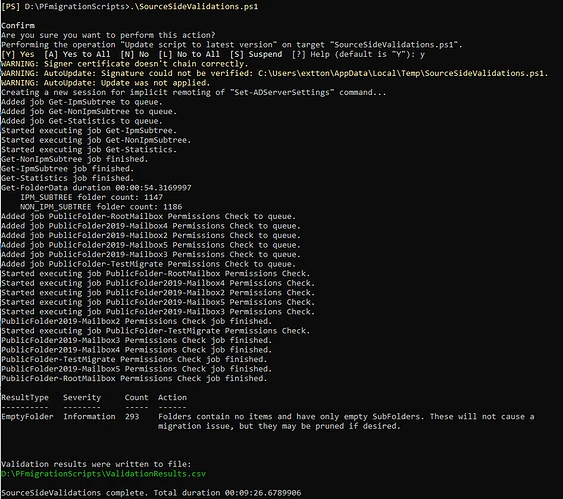Click 'PublicFolder-RootMailbox Permissions Check job finished.'
The image size is (563, 499).
point(134,378)
